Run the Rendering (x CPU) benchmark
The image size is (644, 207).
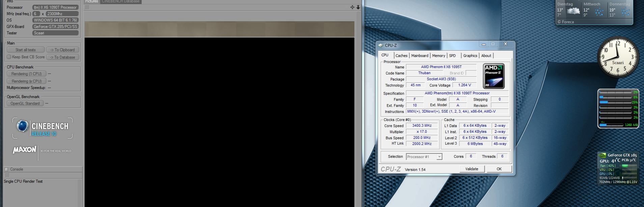pyautogui.click(x=26, y=81)
